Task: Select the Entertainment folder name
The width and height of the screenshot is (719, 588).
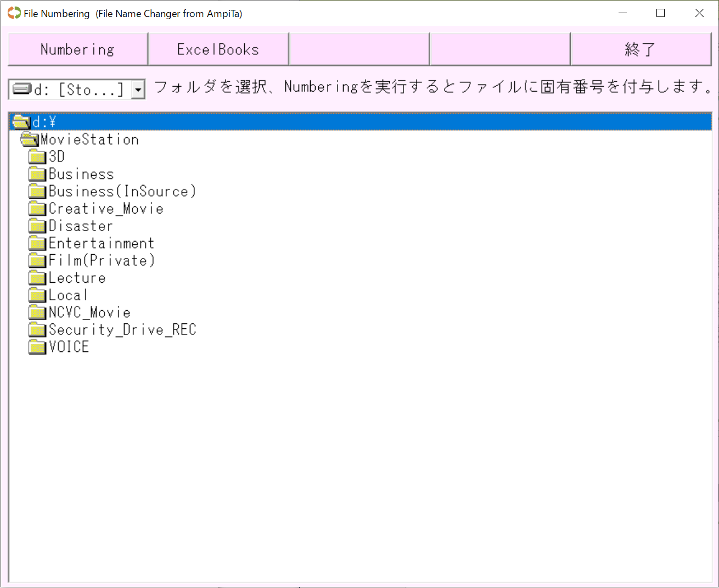Action: pos(102,243)
